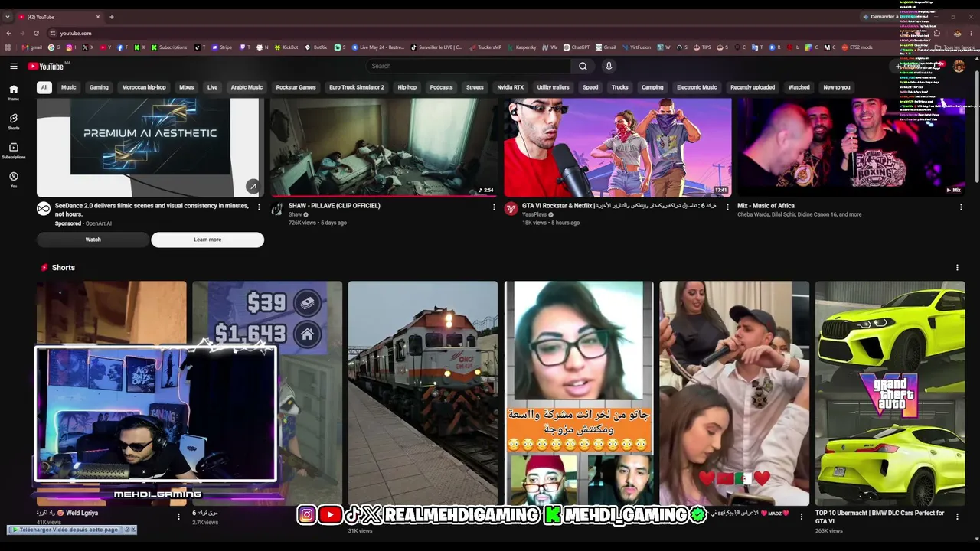Open the You section in the sidebar
Viewport: 980px width, 551px height.
coord(13,180)
